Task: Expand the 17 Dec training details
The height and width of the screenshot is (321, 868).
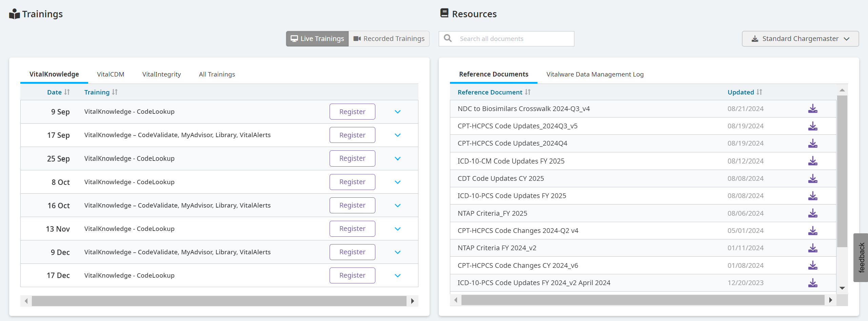Action: pos(398,276)
